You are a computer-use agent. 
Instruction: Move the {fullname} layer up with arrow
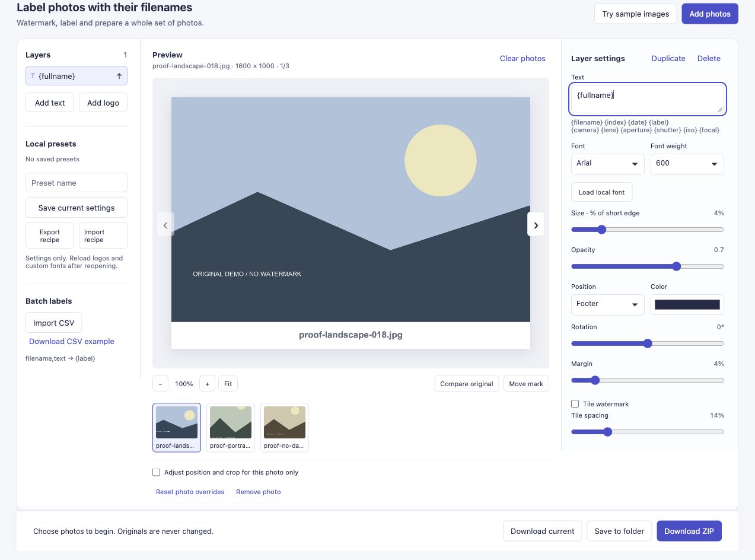coord(119,76)
